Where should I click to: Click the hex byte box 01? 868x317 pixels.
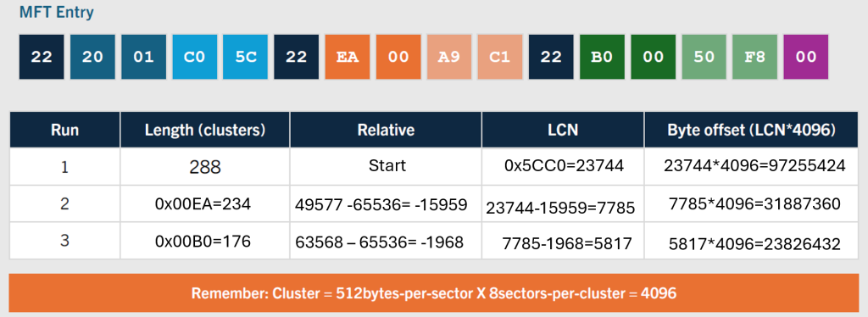click(x=143, y=57)
